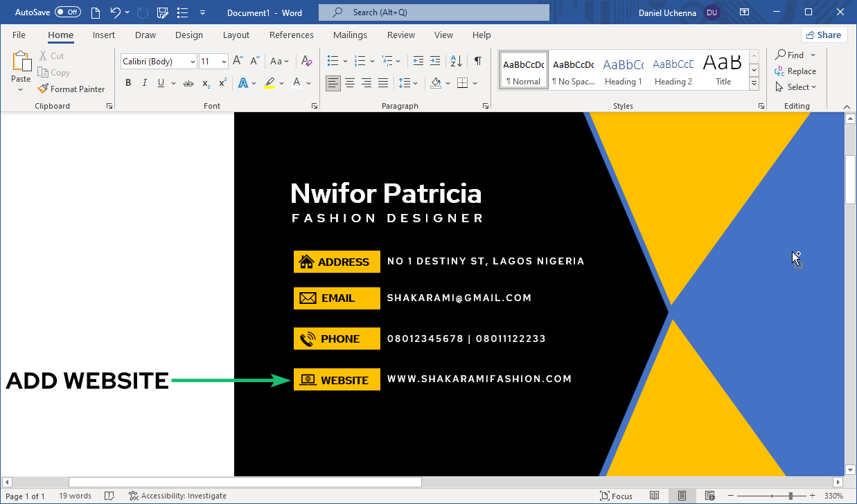Toggle Bold formatting
Image resolution: width=857 pixels, height=504 pixels.
coord(128,83)
